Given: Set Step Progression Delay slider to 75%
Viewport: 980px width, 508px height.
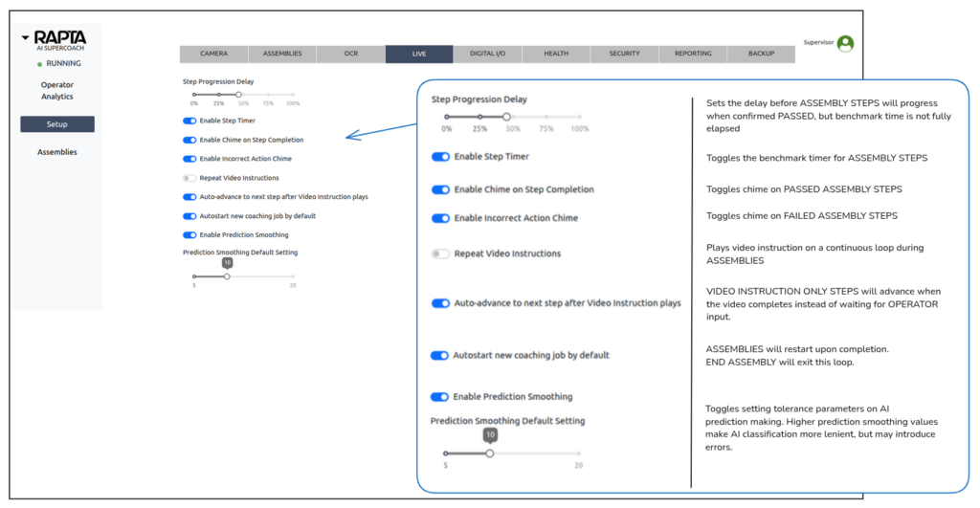Looking at the screenshot, I should click(268, 95).
